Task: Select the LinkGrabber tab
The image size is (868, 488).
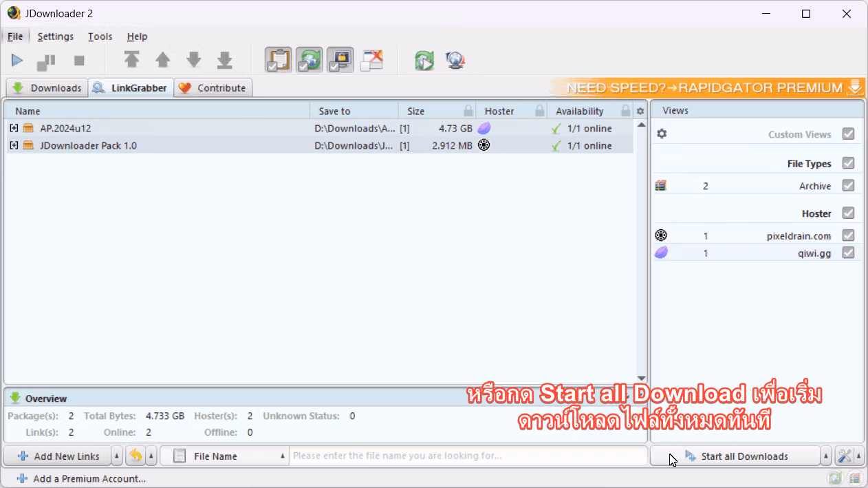Action: [131, 87]
